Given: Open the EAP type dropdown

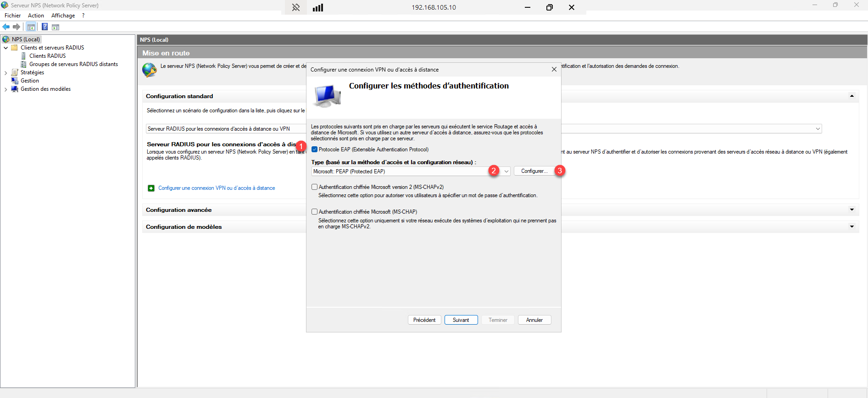Looking at the screenshot, I should pos(506,171).
